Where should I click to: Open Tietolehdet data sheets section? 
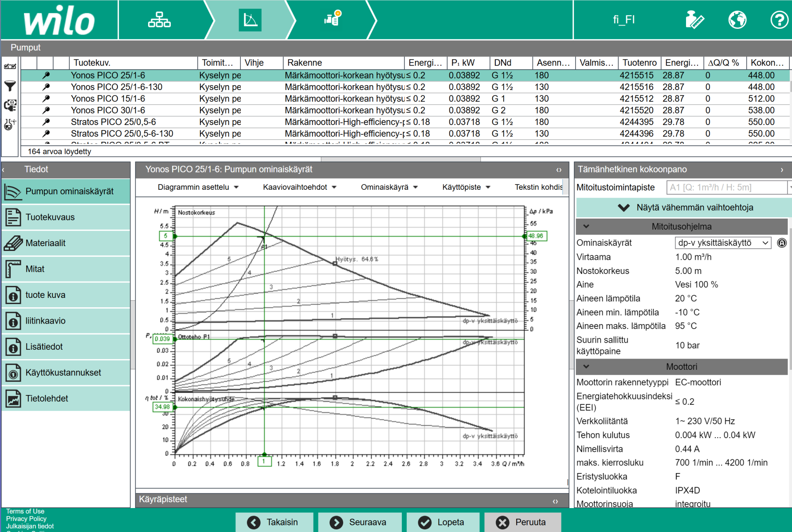66,399
